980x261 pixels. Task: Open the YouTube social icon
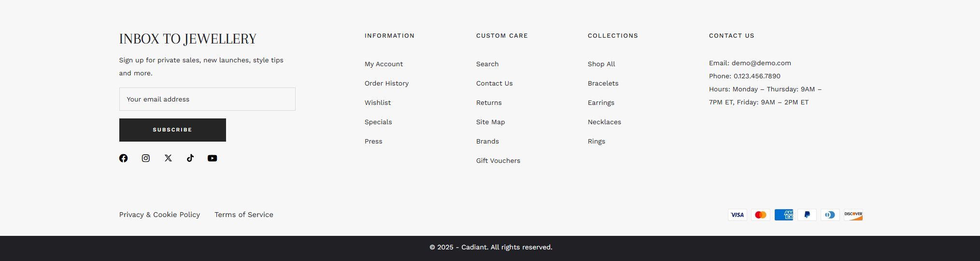tap(213, 158)
